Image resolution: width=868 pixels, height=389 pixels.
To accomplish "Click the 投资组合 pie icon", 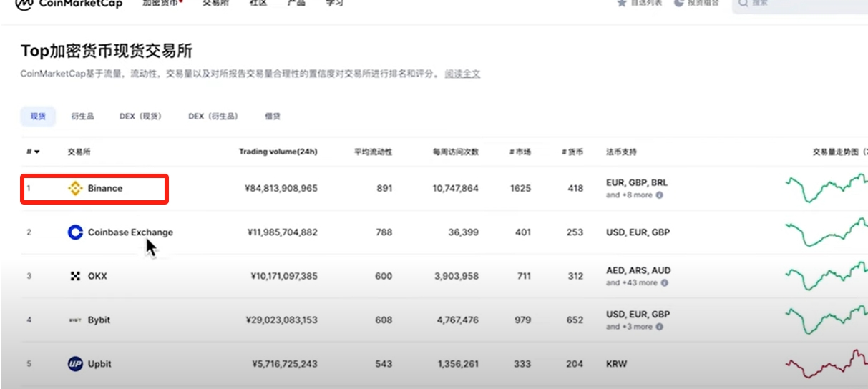I will (x=678, y=3).
